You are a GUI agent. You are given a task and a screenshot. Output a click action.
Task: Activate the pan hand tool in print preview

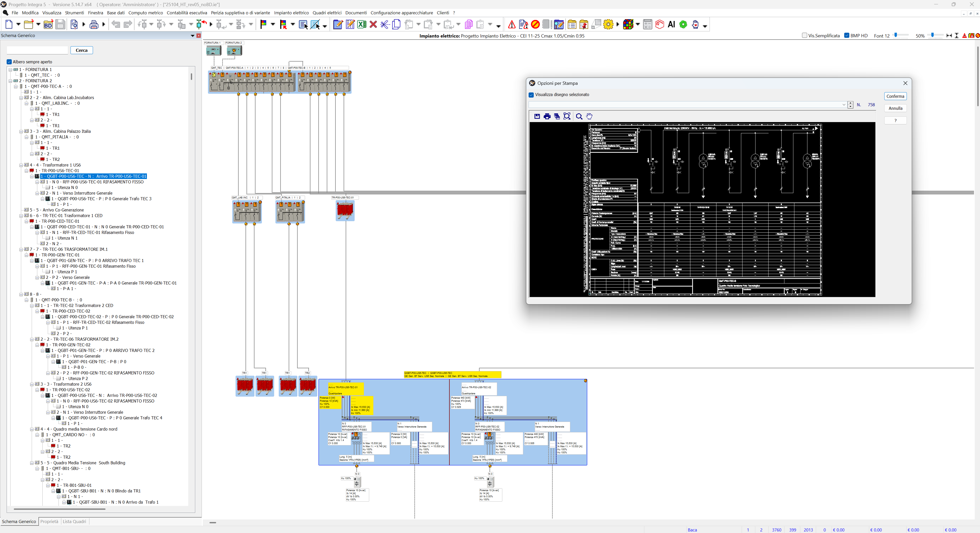click(x=589, y=116)
